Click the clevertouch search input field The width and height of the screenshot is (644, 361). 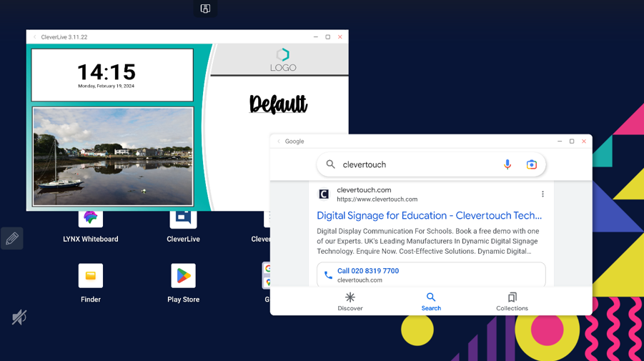(x=415, y=164)
